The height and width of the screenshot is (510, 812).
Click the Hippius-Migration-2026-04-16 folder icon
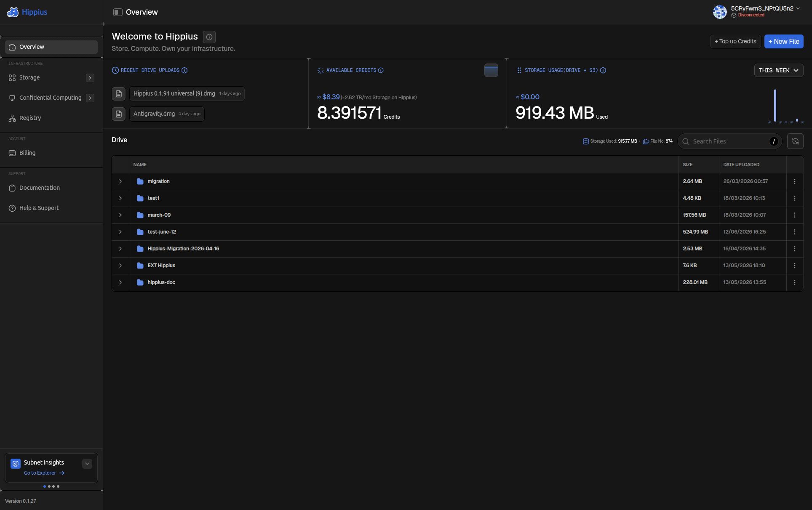point(140,249)
